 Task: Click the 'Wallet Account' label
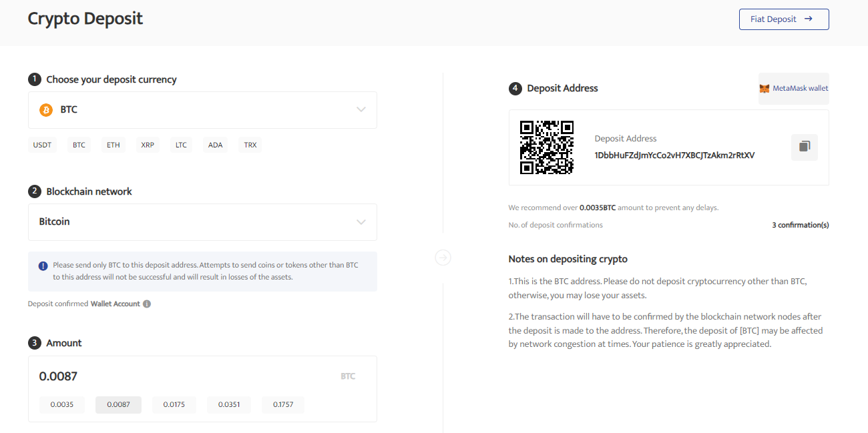click(116, 304)
